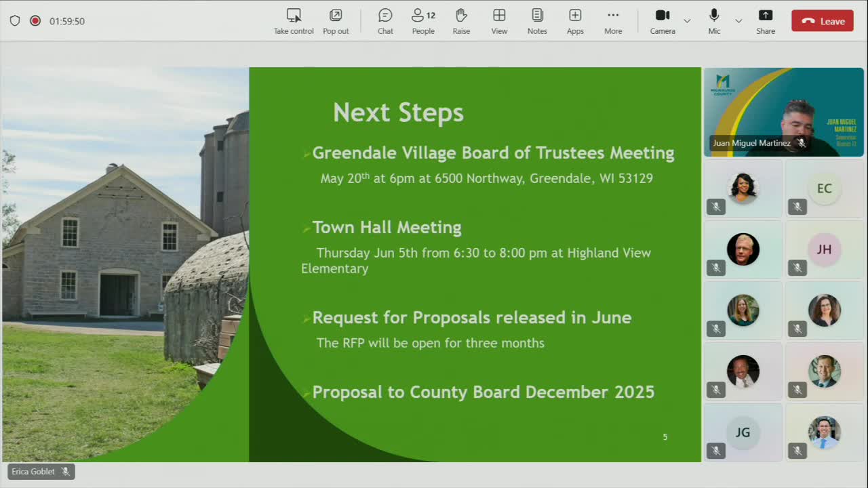Pop out the shared screen
This screenshot has width=868, height=488.
[x=335, y=21]
